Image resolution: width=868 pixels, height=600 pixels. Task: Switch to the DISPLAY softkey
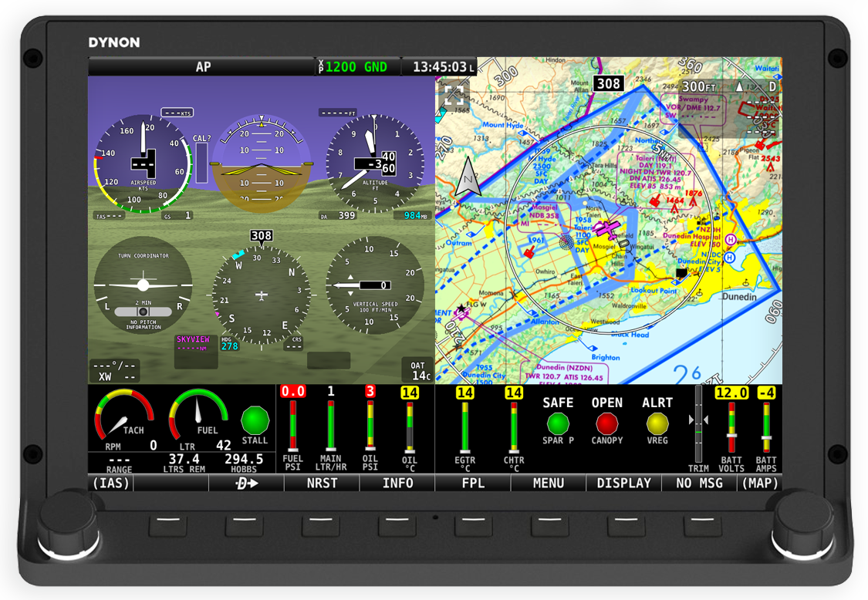pyautogui.click(x=623, y=484)
